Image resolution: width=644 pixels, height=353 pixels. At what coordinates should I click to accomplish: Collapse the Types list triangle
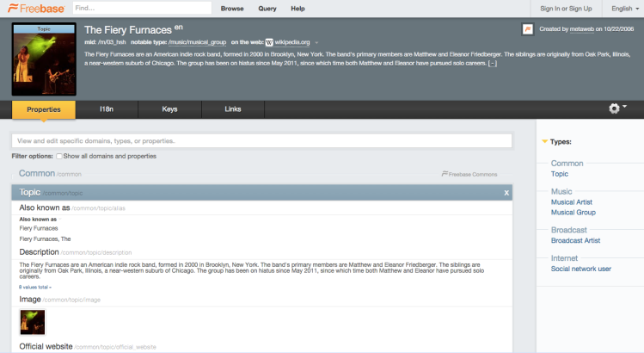tap(544, 141)
